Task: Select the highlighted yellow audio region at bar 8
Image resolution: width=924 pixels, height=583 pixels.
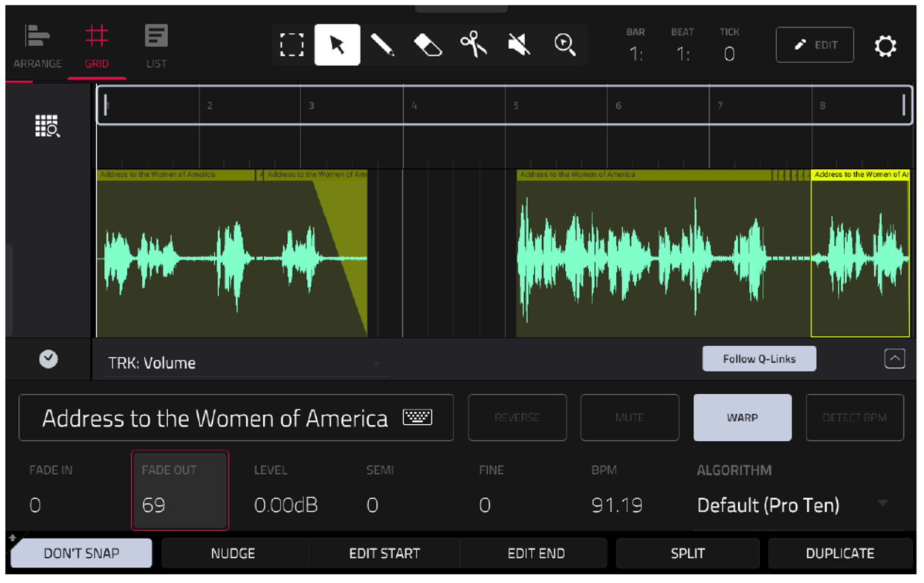Action: (860, 253)
